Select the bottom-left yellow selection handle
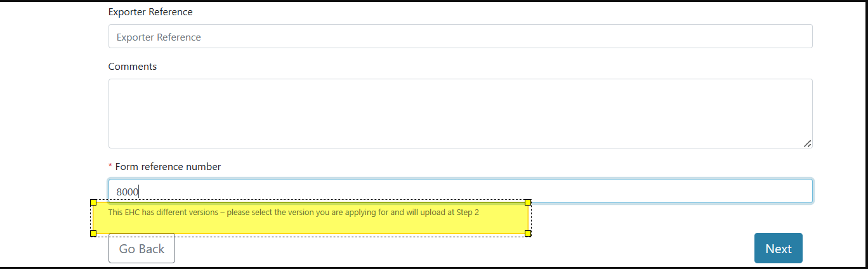Screen dimensions: 868x269 click(x=93, y=233)
